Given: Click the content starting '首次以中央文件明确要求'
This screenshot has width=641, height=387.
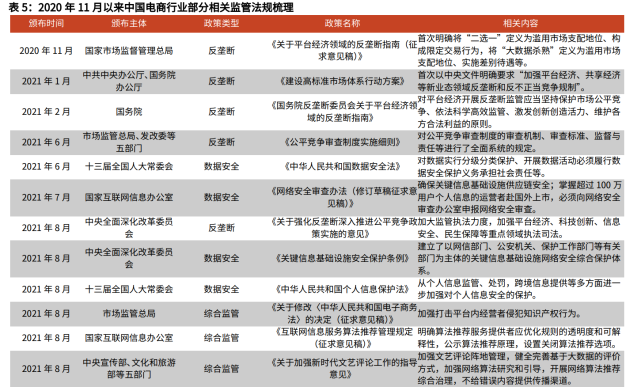Looking at the screenshot, I should [x=519, y=81].
